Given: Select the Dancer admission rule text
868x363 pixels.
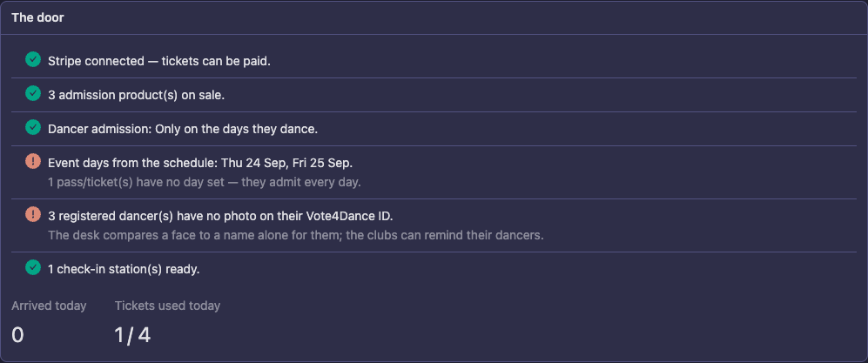Looking at the screenshot, I should (183, 130).
